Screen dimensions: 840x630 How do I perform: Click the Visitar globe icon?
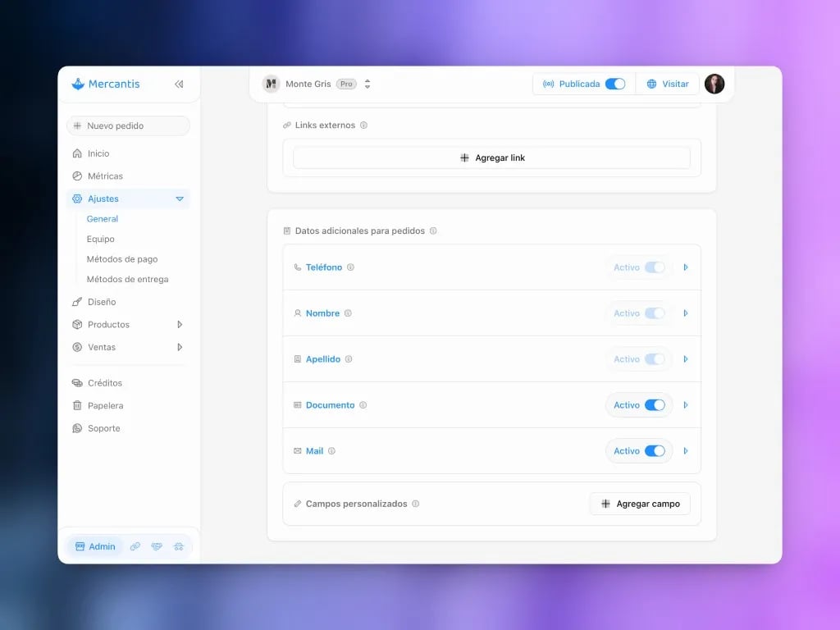651,84
